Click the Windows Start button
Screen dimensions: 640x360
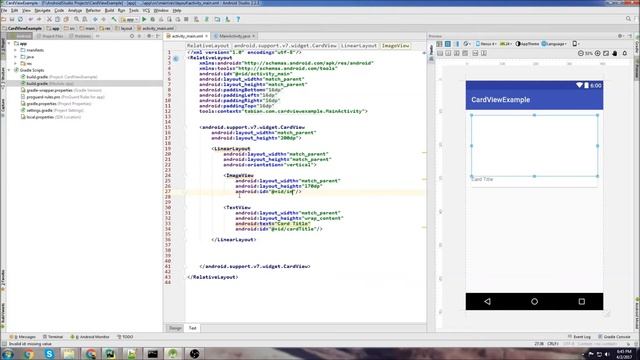(7, 354)
